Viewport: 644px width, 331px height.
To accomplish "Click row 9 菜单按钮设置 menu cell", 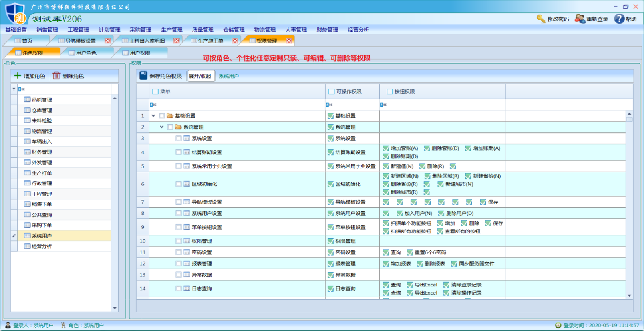I will point(237,227).
